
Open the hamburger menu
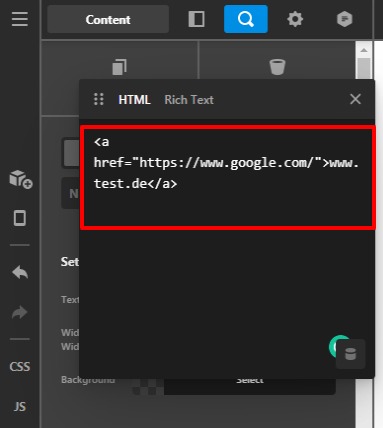[x=20, y=19]
